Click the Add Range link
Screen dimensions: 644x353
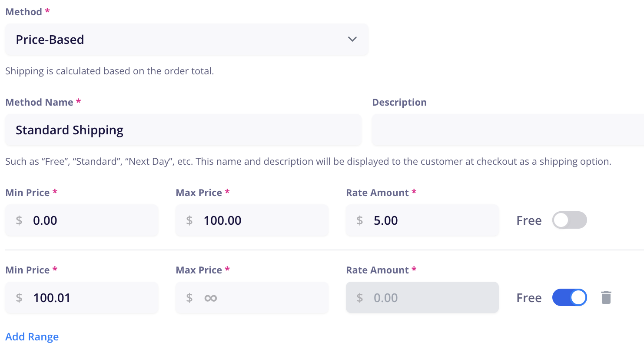click(x=32, y=337)
